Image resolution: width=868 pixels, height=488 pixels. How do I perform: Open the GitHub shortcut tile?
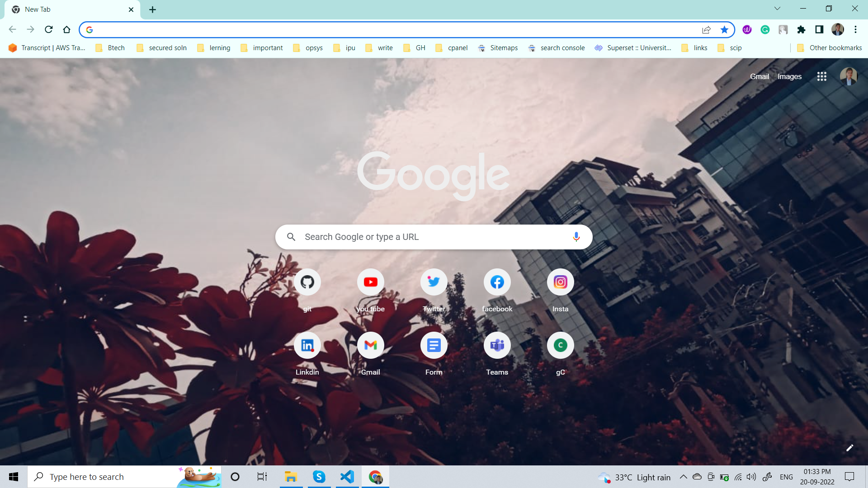307,282
